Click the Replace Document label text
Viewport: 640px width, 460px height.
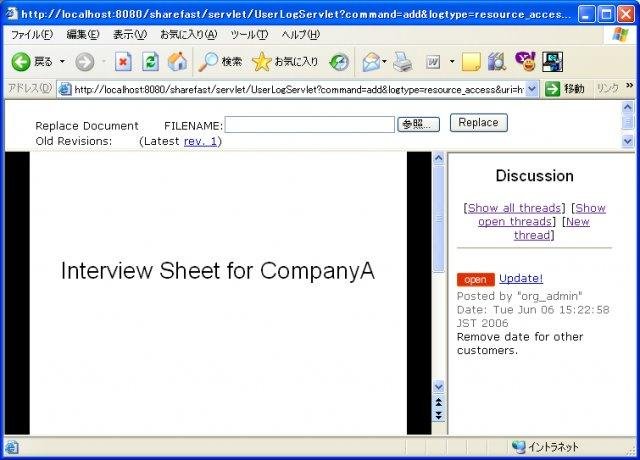click(87, 126)
